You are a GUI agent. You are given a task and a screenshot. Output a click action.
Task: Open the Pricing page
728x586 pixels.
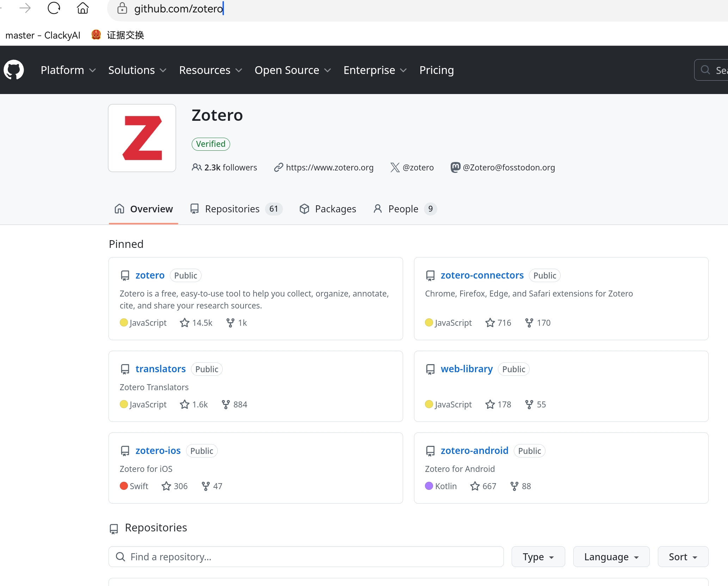pyautogui.click(x=437, y=70)
